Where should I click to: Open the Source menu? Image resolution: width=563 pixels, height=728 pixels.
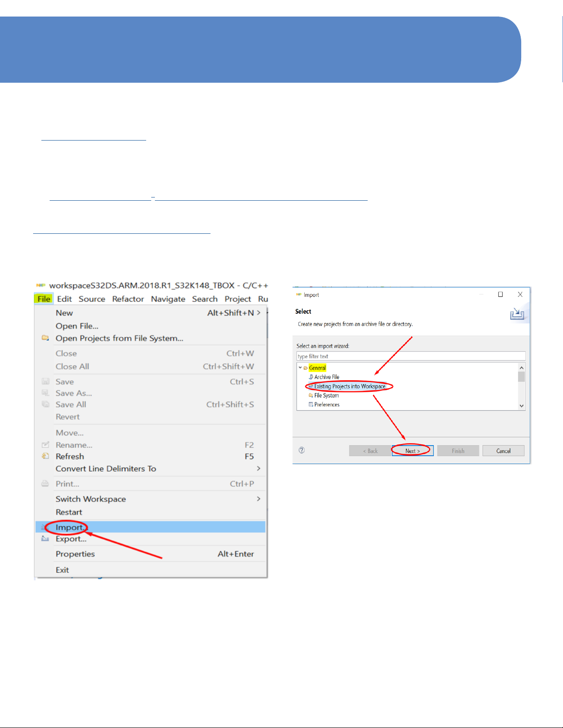point(92,299)
